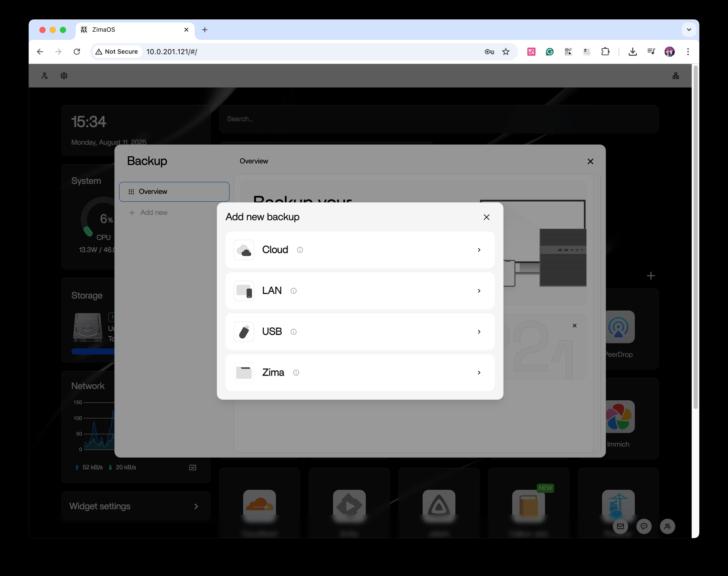Click the Grammarly extension icon
This screenshot has height=576, width=728.
[x=550, y=52]
